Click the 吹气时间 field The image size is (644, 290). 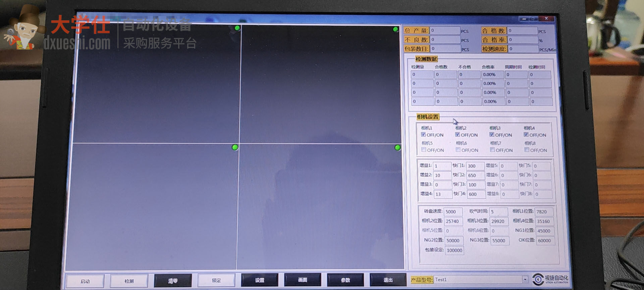point(499,212)
